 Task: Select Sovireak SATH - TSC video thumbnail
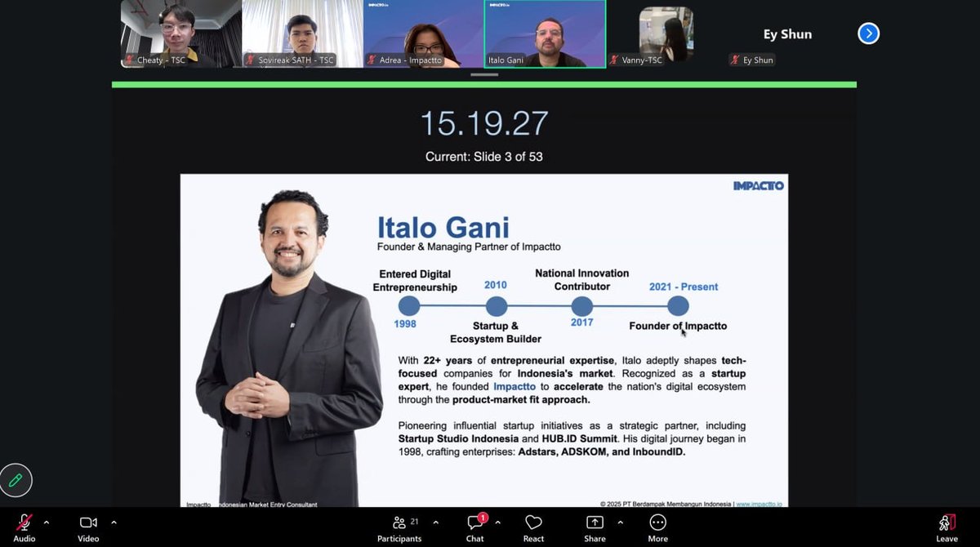coord(302,33)
